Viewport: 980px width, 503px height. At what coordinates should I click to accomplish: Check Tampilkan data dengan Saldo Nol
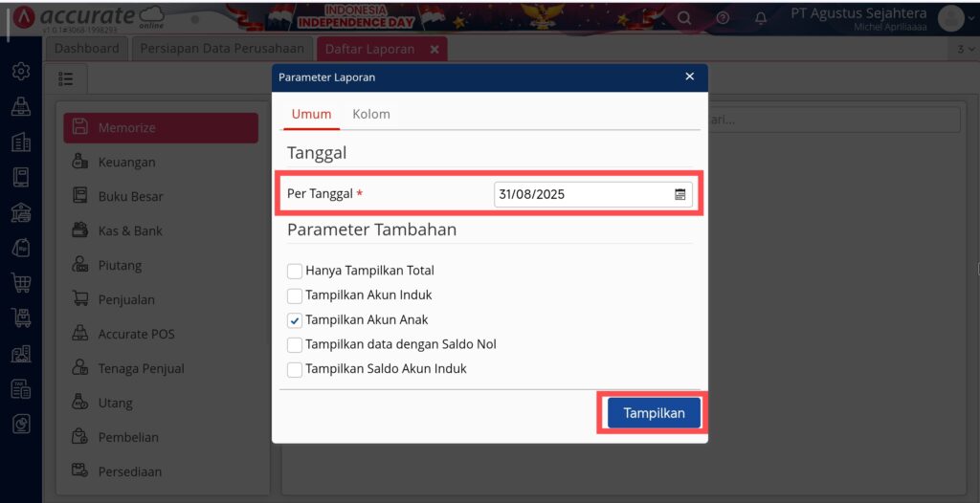295,344
